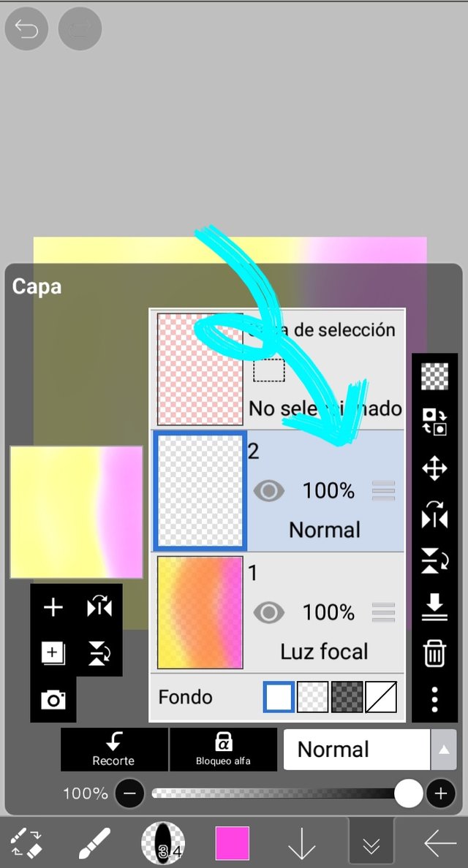
Task: Collapse panel with double chevron button
Action: pyautogui.click(x=371, y=844)
